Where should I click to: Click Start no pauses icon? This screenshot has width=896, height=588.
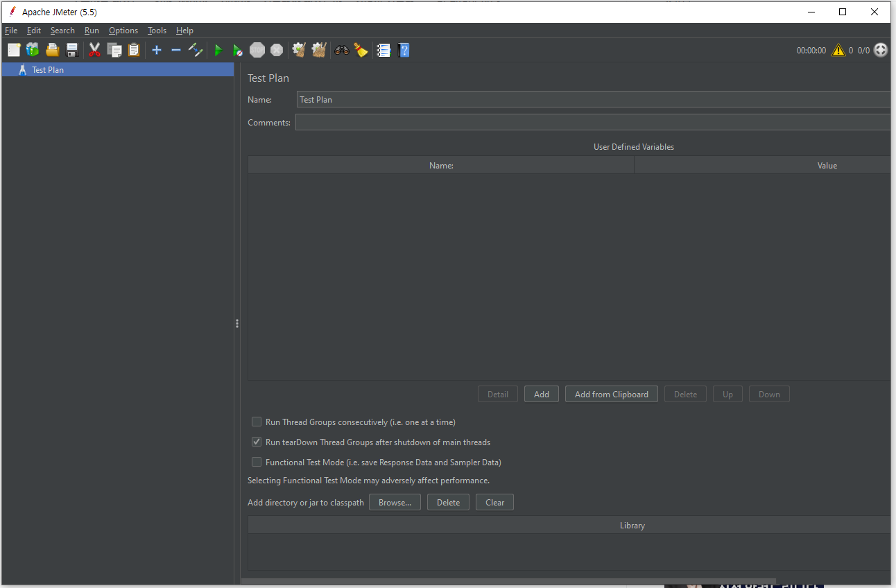click(x=238, y=50)
